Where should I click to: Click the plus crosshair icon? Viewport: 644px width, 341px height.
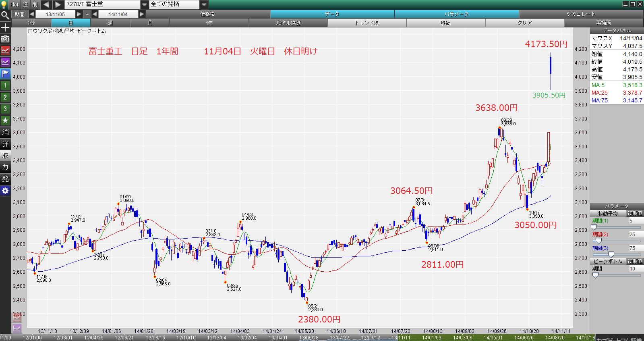click(x=5, y=27)
